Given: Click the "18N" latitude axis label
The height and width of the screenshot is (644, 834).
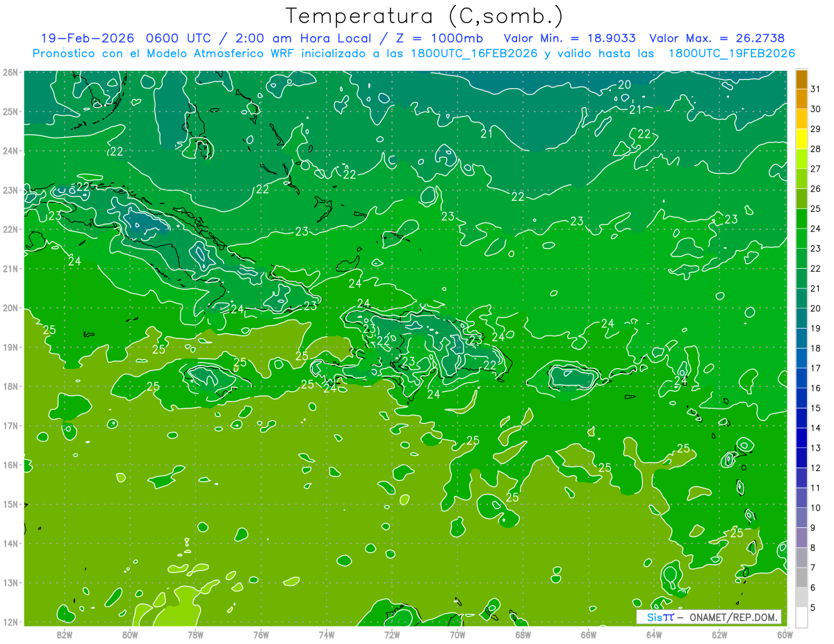Looking at the screenshot, I should (10, 386).
